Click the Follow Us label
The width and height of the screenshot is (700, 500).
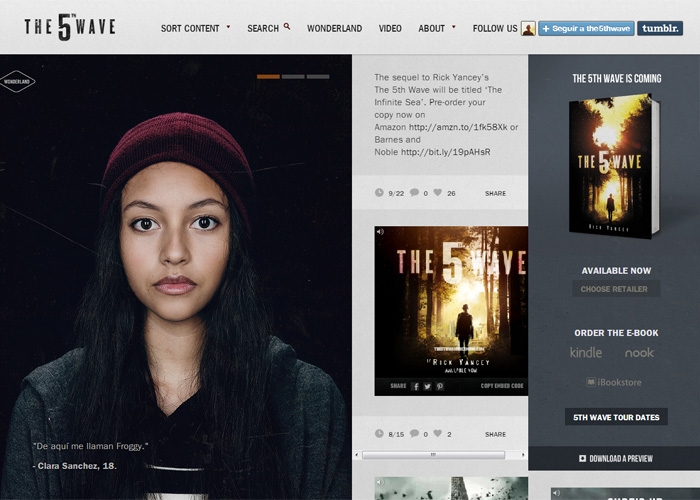(x=495, y=28)
